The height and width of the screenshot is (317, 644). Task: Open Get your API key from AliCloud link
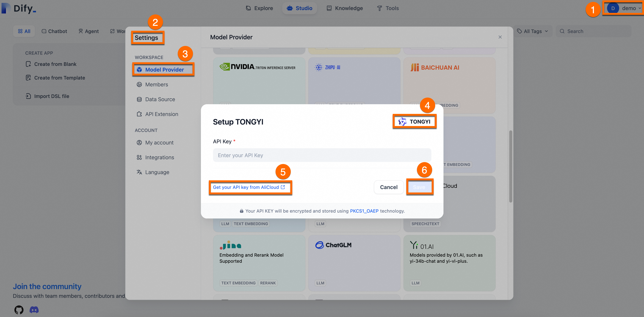[x=249, y=187]
